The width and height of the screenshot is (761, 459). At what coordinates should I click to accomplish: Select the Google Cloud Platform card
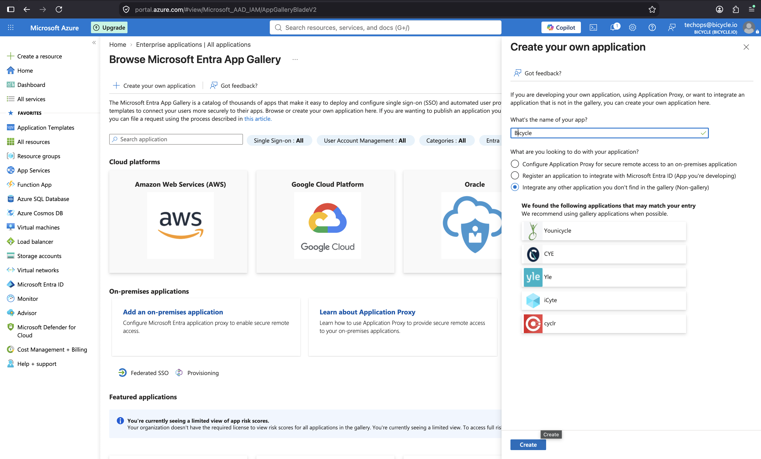coord(326,222)
